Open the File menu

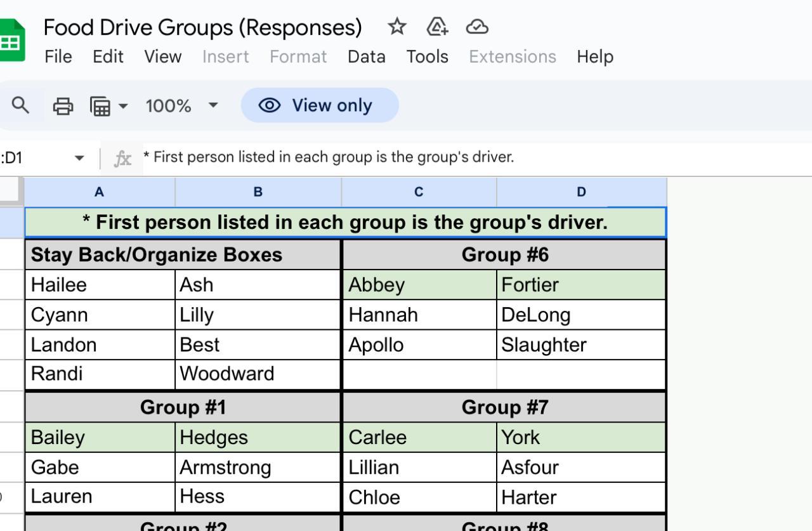tap(58, 56)
